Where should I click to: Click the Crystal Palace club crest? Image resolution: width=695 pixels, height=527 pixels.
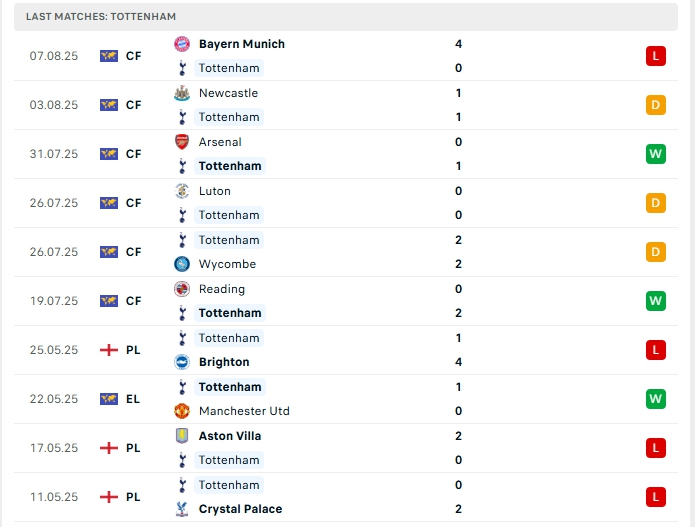tap(182, 509)
